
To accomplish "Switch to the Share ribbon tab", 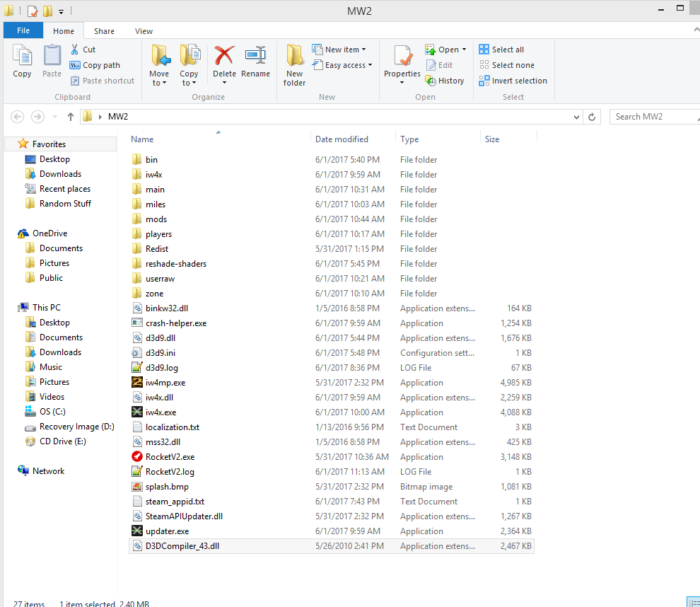I will (x=104, y=31).
